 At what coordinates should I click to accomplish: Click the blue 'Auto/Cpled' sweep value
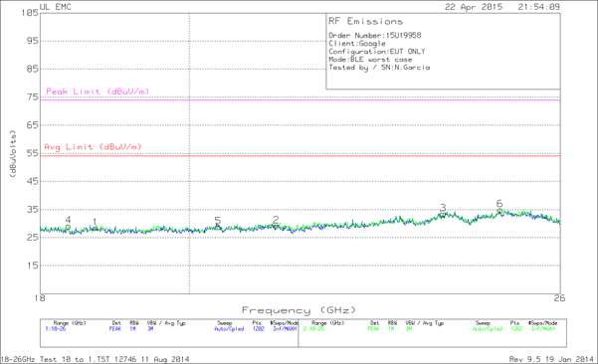tap(229, 328)
